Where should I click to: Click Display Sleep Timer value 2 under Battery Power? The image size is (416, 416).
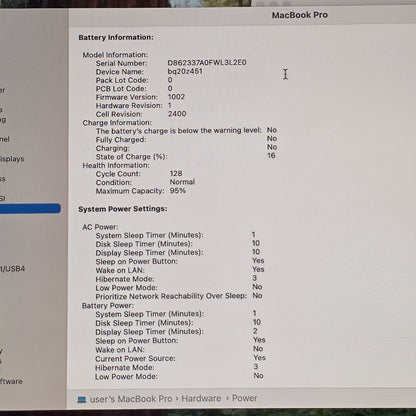coord(255,331)
